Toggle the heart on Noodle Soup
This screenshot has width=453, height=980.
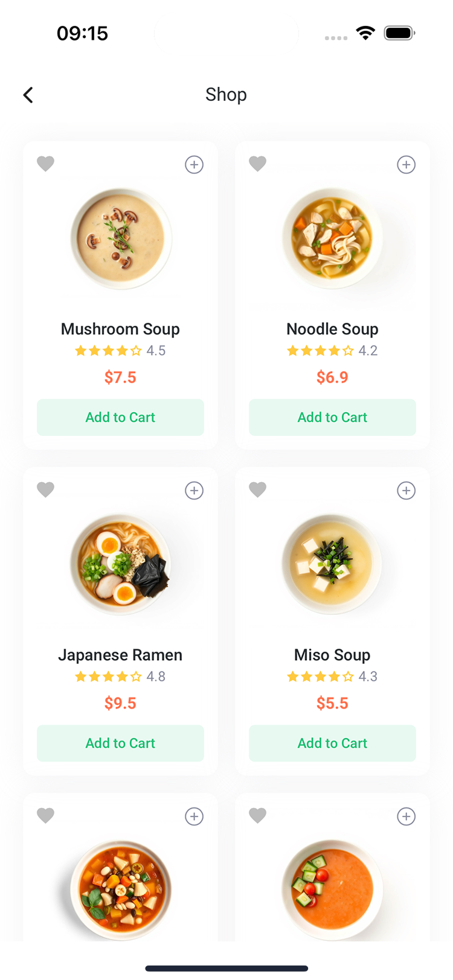click(257, 164)
